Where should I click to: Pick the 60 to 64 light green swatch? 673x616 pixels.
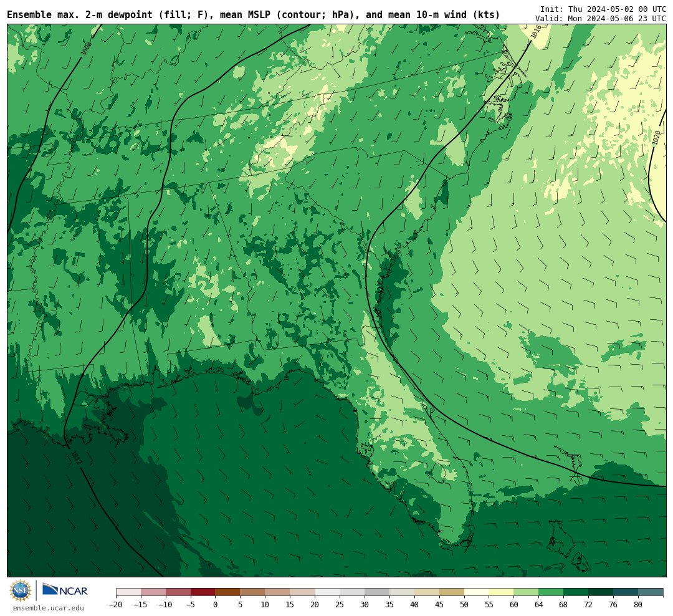click(x=527, y=592)
